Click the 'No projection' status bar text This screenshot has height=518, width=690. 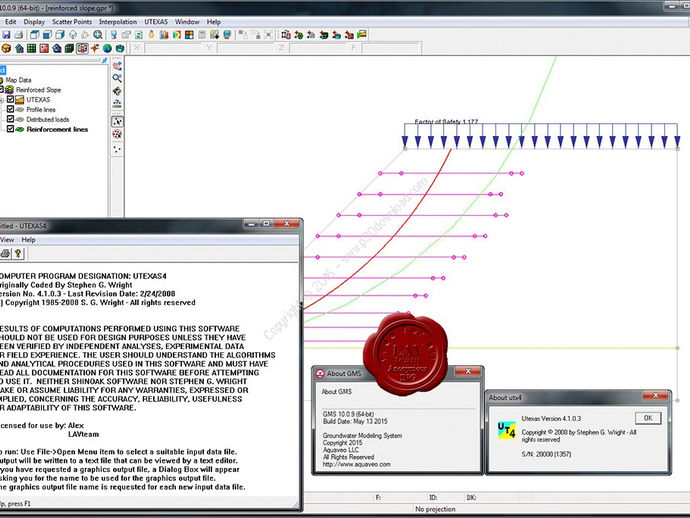click(435, 509)
